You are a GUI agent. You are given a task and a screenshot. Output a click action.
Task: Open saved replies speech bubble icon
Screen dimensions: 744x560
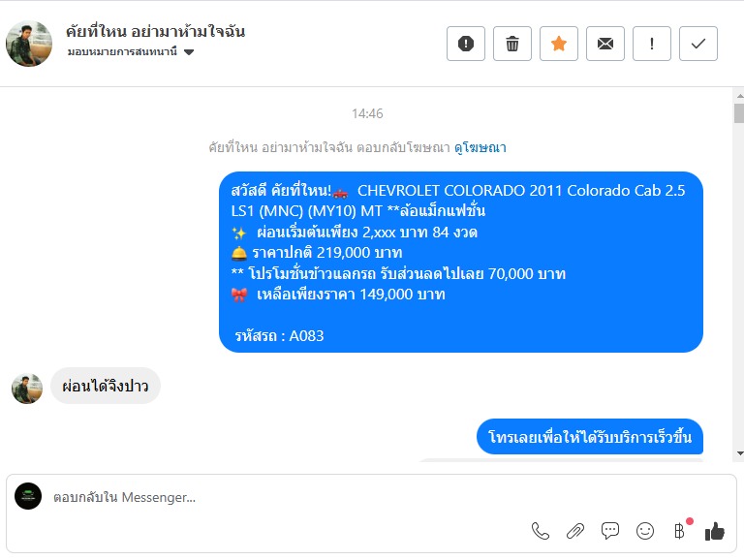point(610,531)
